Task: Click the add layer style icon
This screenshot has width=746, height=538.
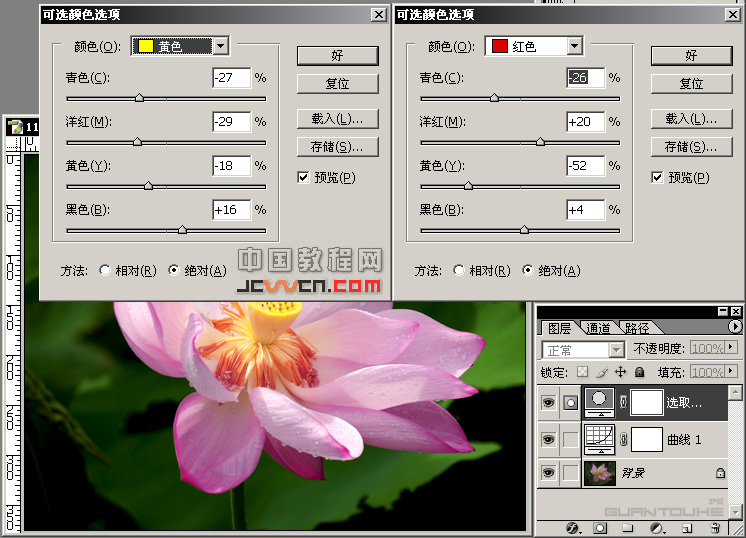Action: pyautogui.click(x=574, y=527)
